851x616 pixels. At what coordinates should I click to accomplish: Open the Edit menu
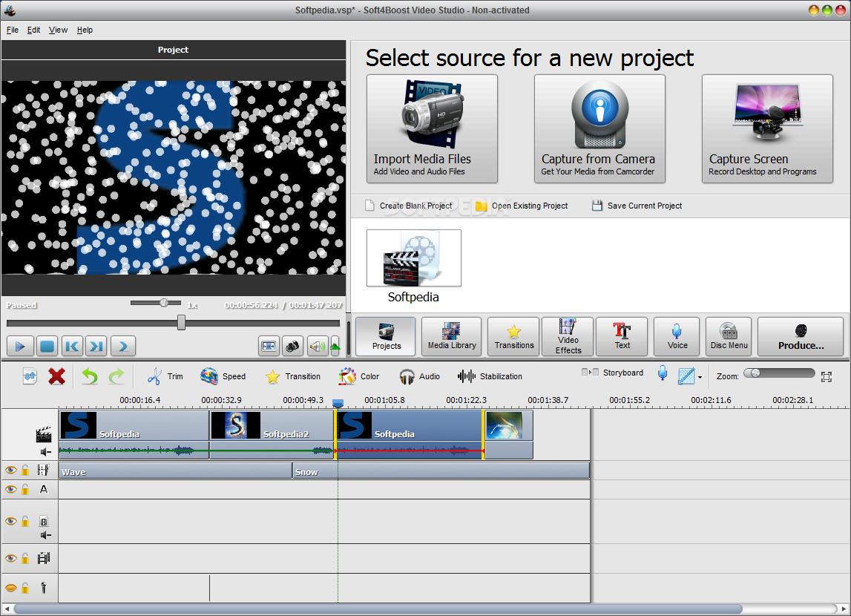33,30
